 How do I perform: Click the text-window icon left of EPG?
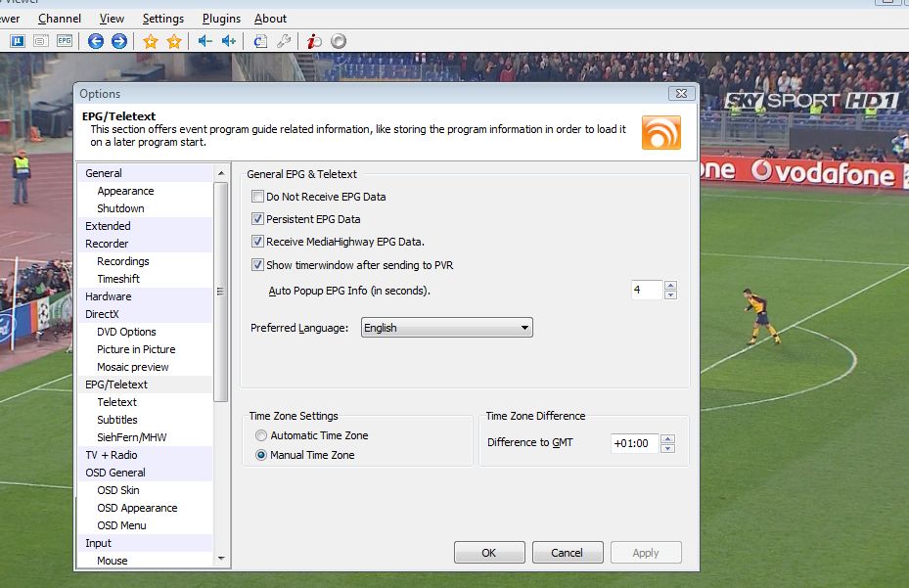coord(40,41)
